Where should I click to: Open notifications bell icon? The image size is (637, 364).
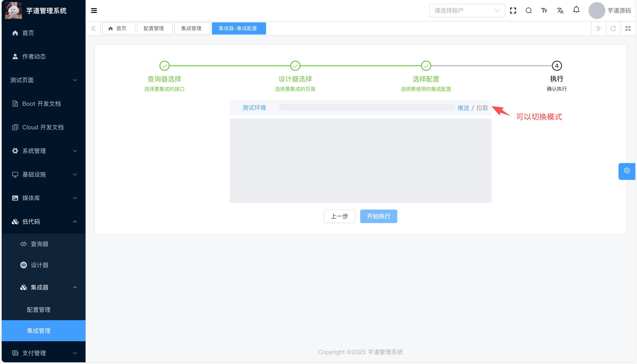576,10
